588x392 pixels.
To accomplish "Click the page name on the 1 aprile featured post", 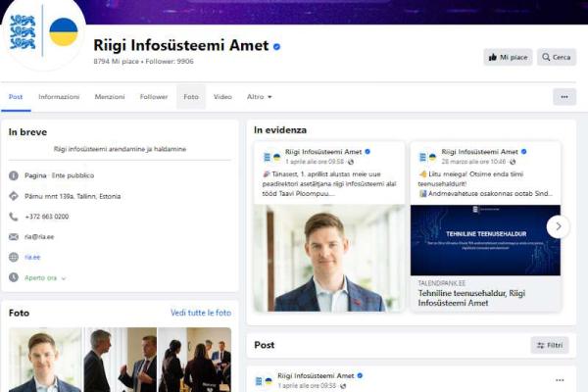I will 323,152.
